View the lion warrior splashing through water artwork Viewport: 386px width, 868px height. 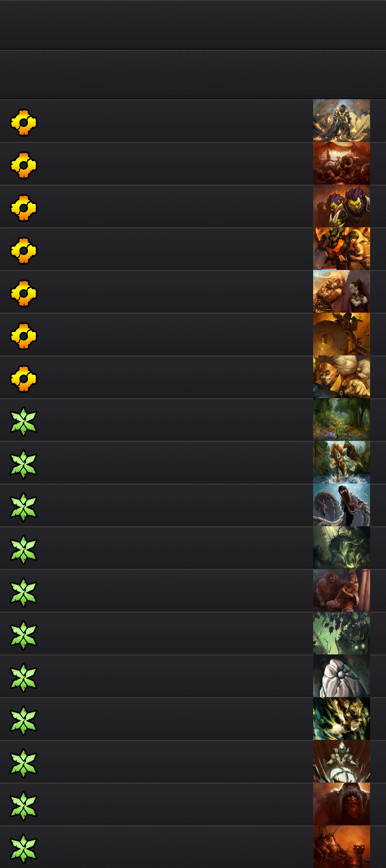pyautogui.click(x=342, y=462)
